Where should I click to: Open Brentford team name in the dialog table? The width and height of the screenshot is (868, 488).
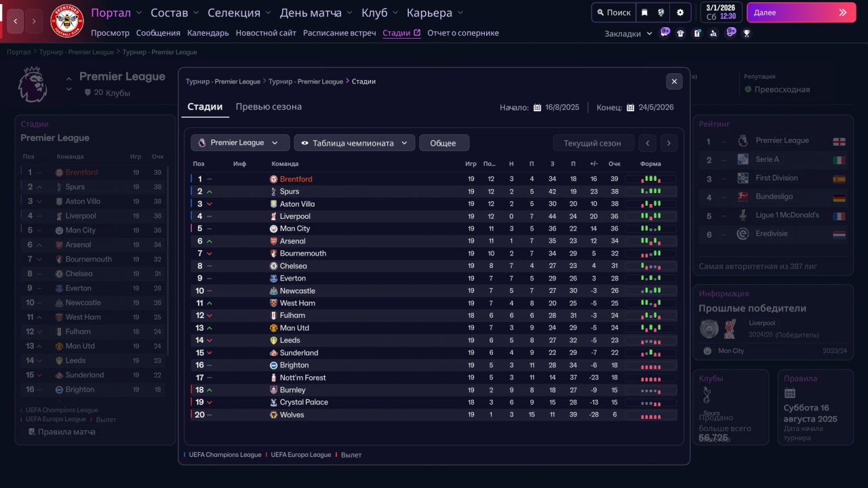pos(296,180)
